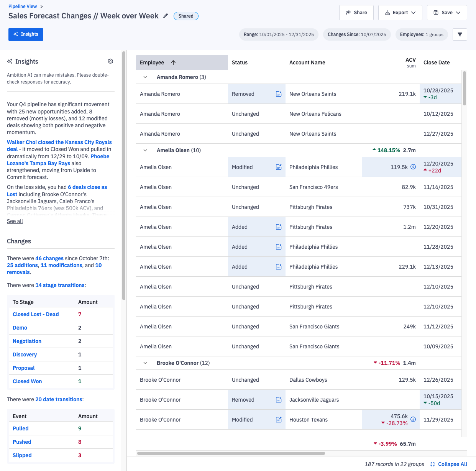Click Collapse All link
Image resolution: width=476 pixels, height=471 pixels.
pos(448,464)
